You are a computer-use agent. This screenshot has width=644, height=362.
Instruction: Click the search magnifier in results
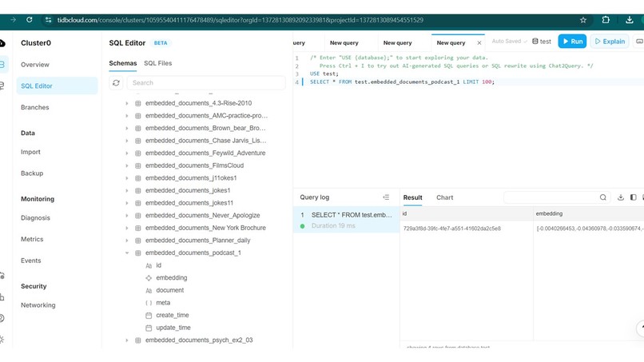coord(602,197)
